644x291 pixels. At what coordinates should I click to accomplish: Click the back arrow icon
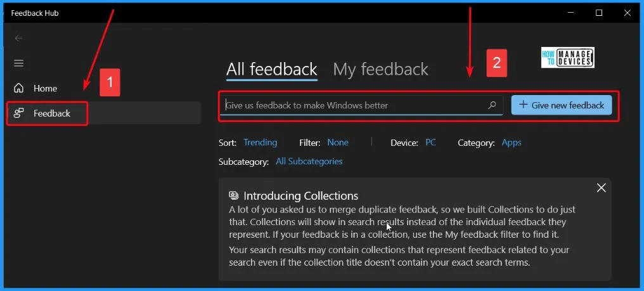tap(18, 38)
